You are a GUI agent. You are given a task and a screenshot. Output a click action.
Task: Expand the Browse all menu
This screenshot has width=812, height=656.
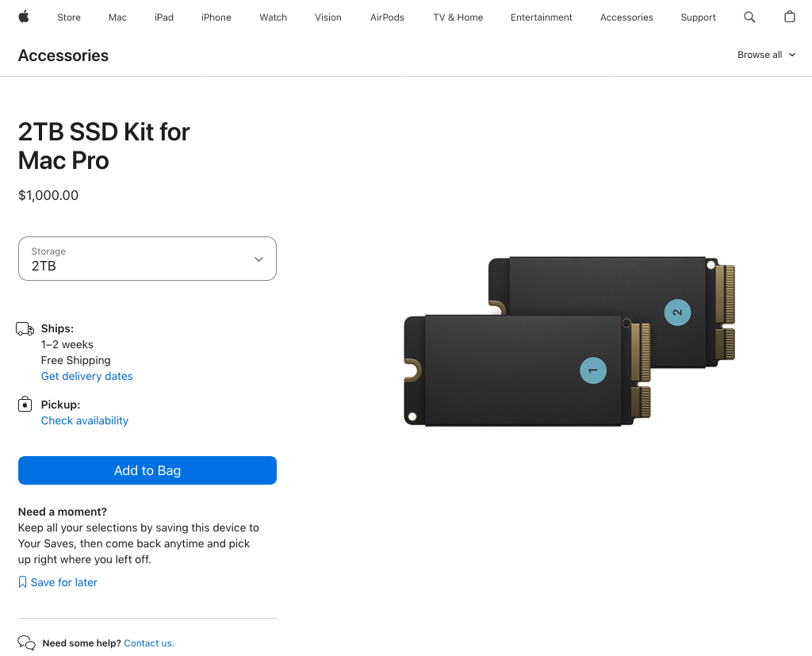point(766,55)
